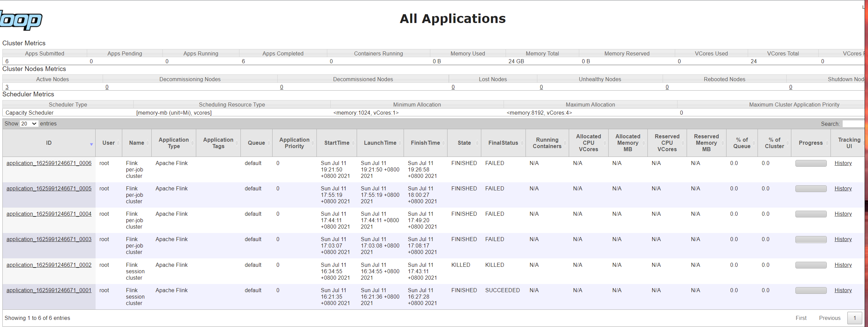Image resolution: width=868 pixels, height=327 pixels.
Task: Sort by Application Type column
Action: [x=174, y=143]
